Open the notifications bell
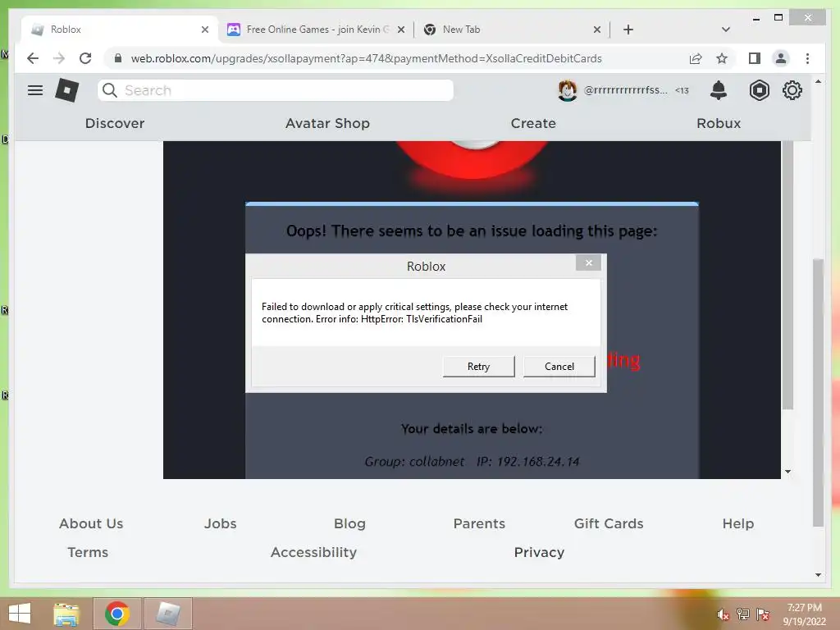 pos(719,90)
